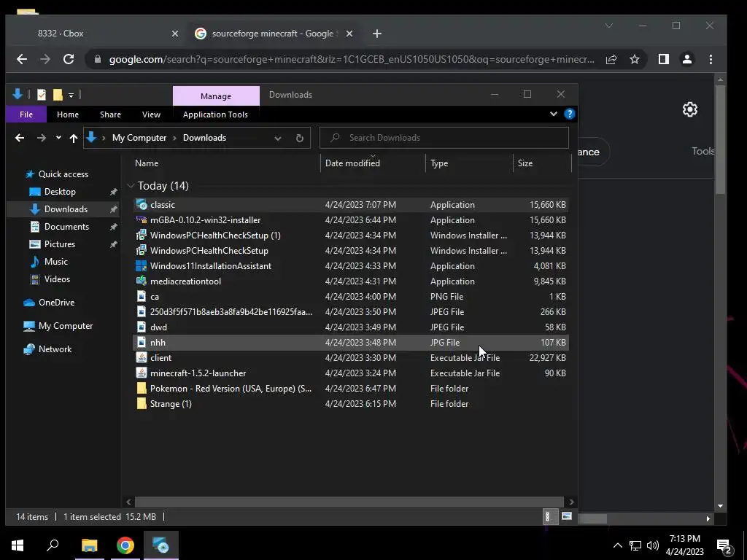Click the client jar file icon
Image resolution: width=747 pixels, height=560 pixels.
click(142, 357)
